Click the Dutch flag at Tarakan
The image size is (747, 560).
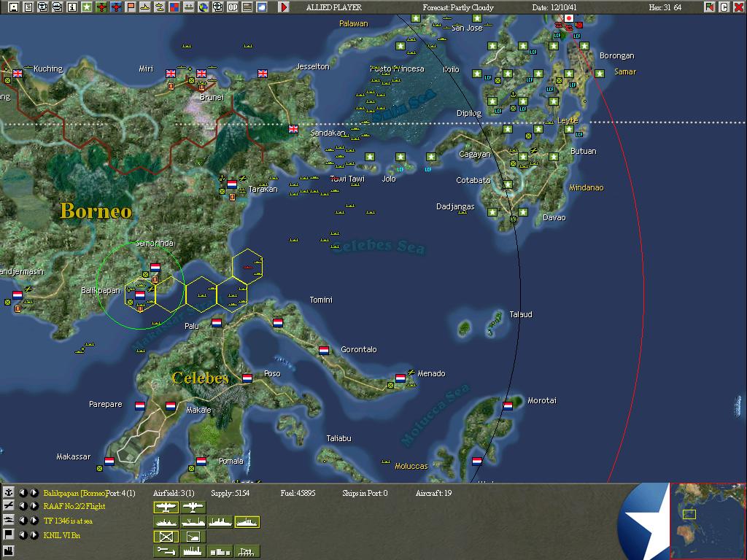[232, 184]
